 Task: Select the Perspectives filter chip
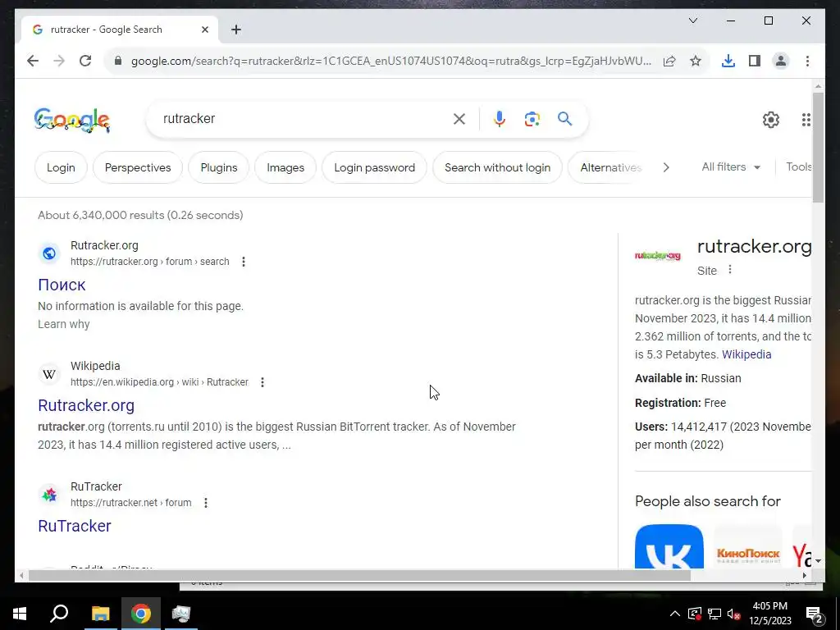coord(138,167)
